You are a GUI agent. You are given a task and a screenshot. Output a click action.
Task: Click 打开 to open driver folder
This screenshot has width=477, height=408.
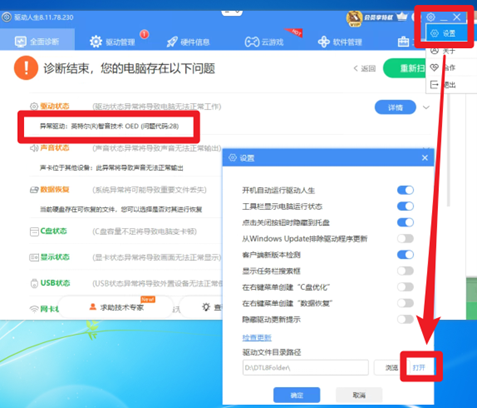[x=419, y=368]
